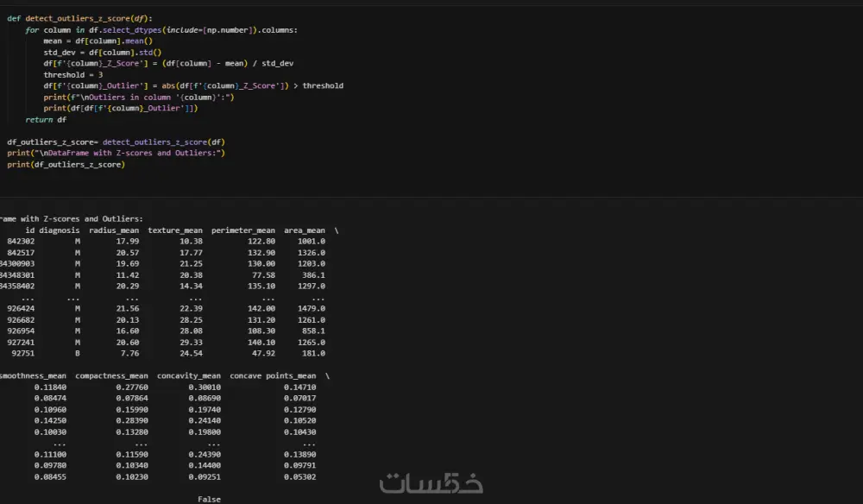Image resolution: width=863 pixels, height=504 pixels.
Task: Click the 'compactness_mean' column header
Action: (x=111, y=376)
